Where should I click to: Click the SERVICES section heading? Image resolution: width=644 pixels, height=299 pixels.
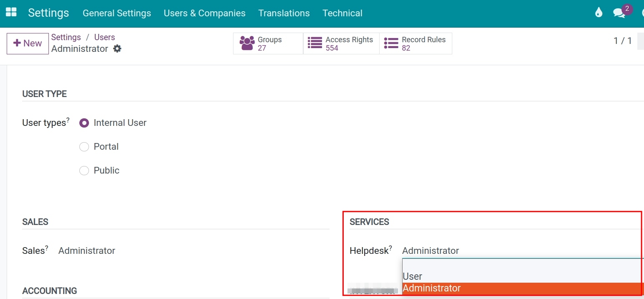(x=369, y=222)
